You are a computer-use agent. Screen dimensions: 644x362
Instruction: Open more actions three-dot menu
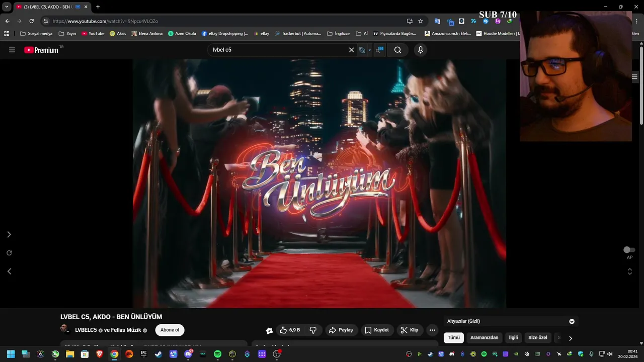pyautogui.click(x=432, y=330)
